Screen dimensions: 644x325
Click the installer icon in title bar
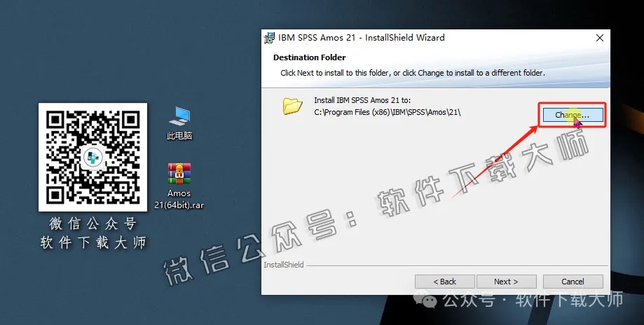(x=269, y=38)
